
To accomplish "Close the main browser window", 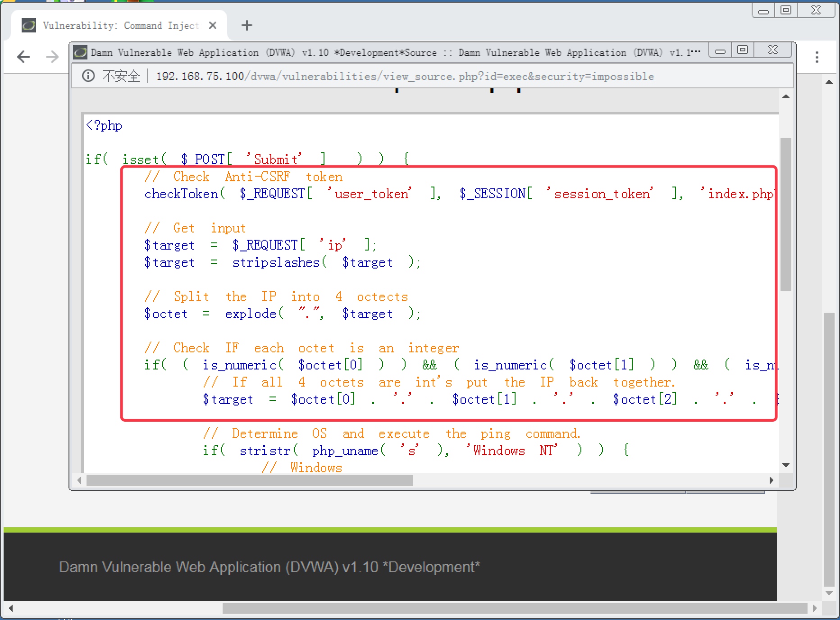I will [x=816, y=10].
